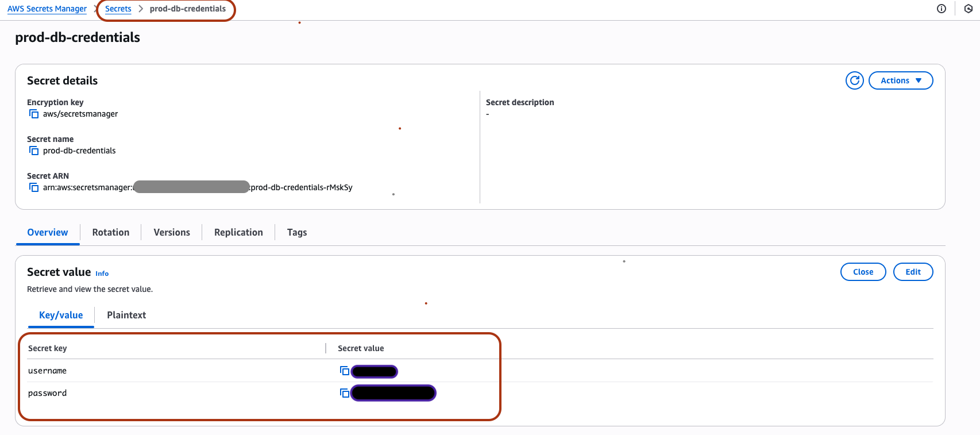Edit the secret value
The height and width of the screenshot is (435, 980).
click(913, 272)
